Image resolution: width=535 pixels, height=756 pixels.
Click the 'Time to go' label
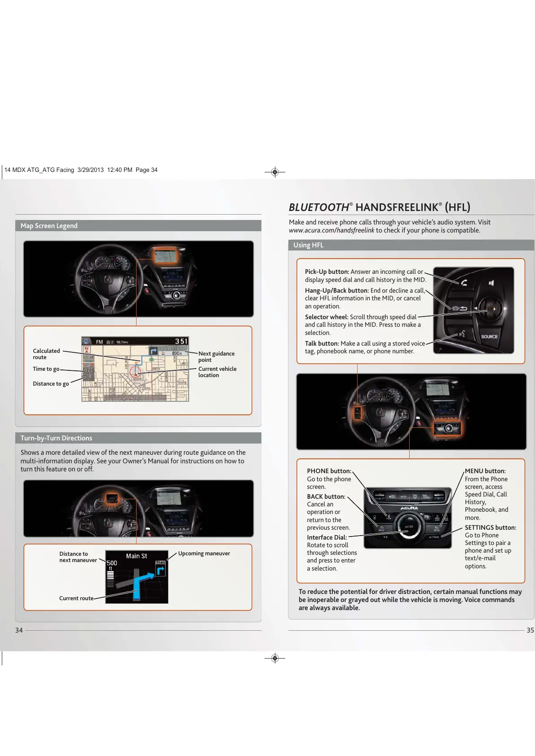(x=46, y=369)
